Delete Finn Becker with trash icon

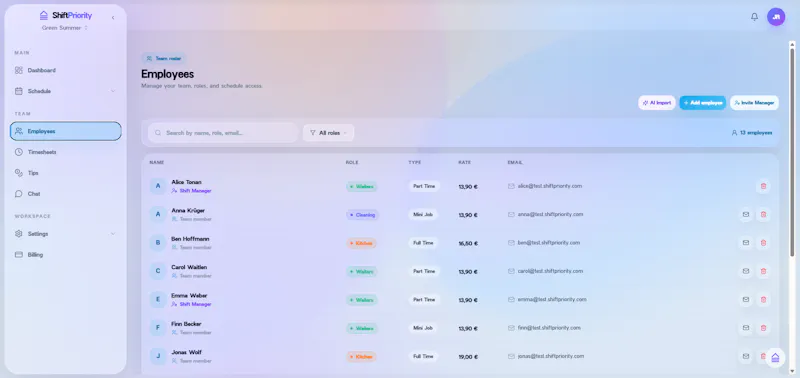point(763,328)
